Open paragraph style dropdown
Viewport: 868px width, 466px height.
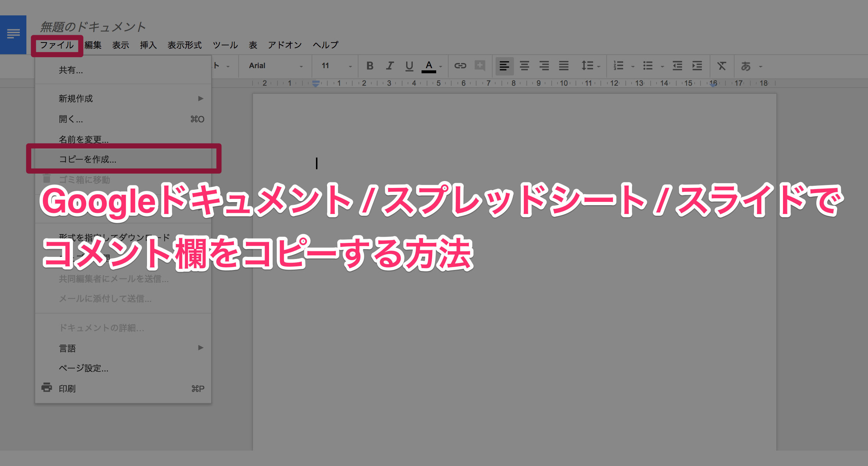pyautogui.click(x=222, y=66)
